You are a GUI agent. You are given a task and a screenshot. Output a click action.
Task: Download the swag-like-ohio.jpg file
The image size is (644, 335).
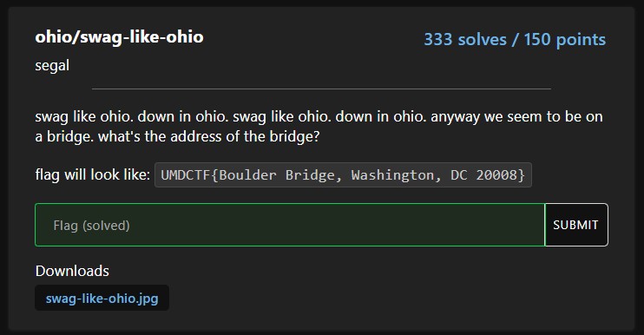pos(102,298)
